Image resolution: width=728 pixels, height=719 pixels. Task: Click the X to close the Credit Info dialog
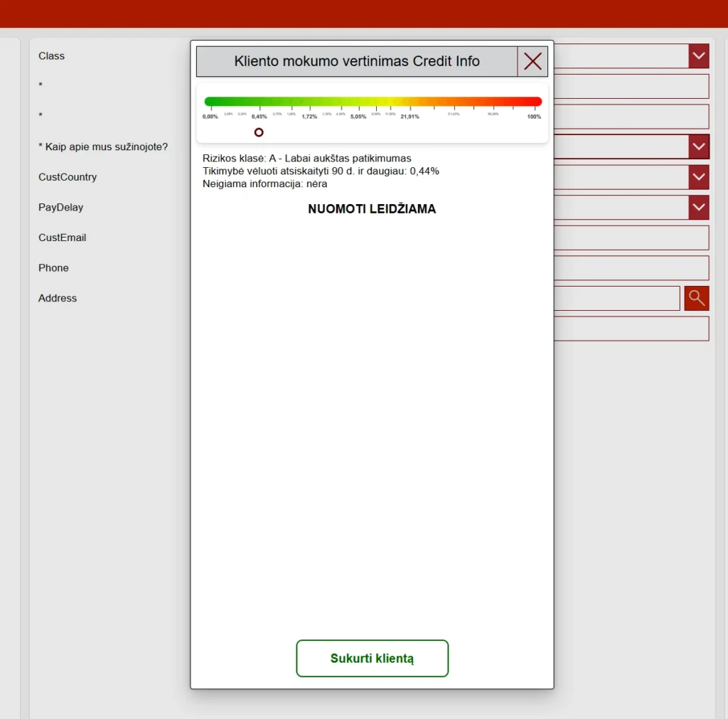coord(532,61)
